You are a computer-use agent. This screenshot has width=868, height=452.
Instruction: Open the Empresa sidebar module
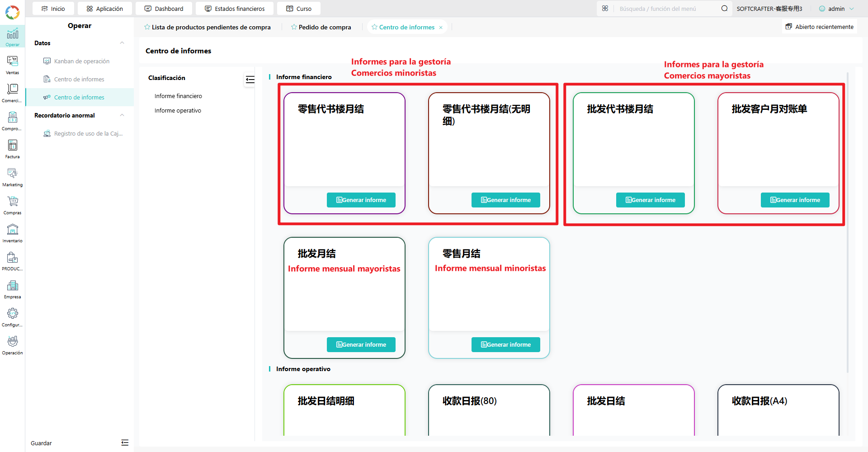tap(12, 289)
